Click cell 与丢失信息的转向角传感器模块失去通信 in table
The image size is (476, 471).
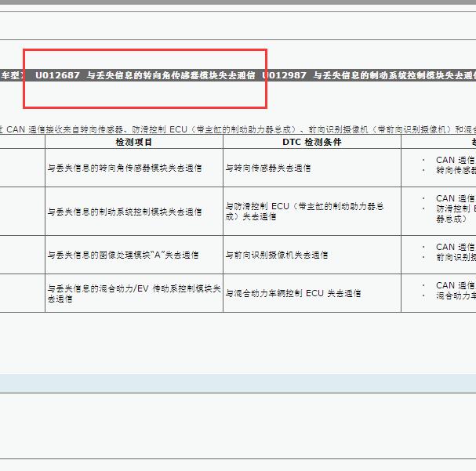click(134, 168)
